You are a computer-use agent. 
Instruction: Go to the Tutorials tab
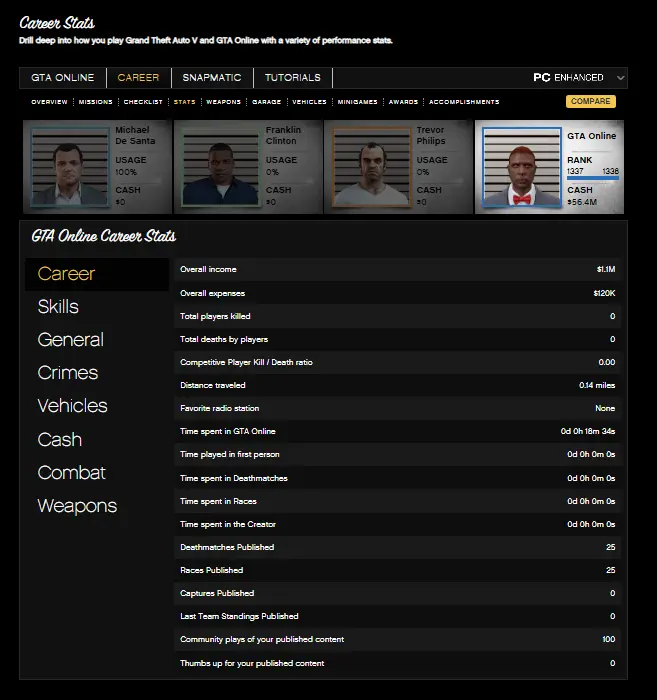[x=293, y=78]
